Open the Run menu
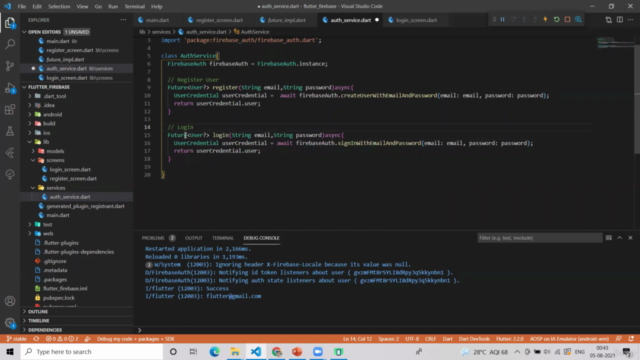Viewport: 640px width, 360px height. pyautogui.click(x=113, y=7)
